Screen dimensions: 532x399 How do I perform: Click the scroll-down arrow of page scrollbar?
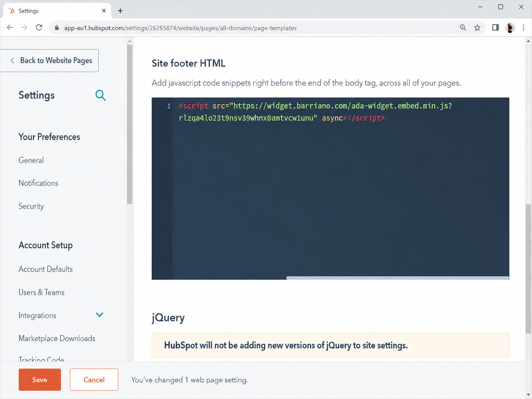(528, 395)
